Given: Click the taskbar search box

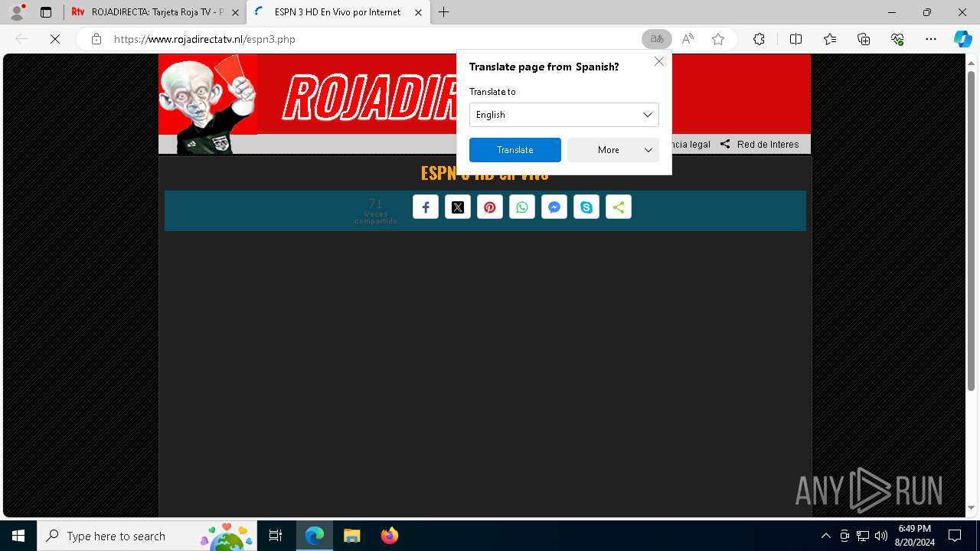Looking at the screenshot, I should [147, 536].
